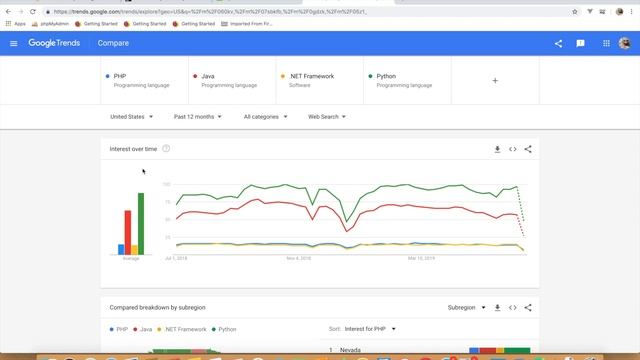640x360 pixels.
Task: Open the Imported From Firefox bookmark folder
Action: pos(247,24)
